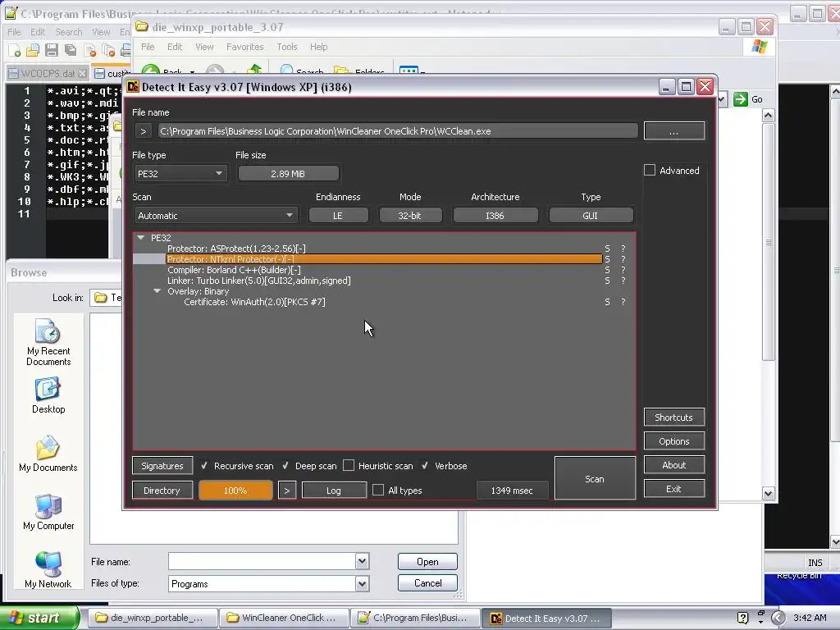Open the Options button
The width and height of the screenshot is (840, 630).
coord(674,441)
